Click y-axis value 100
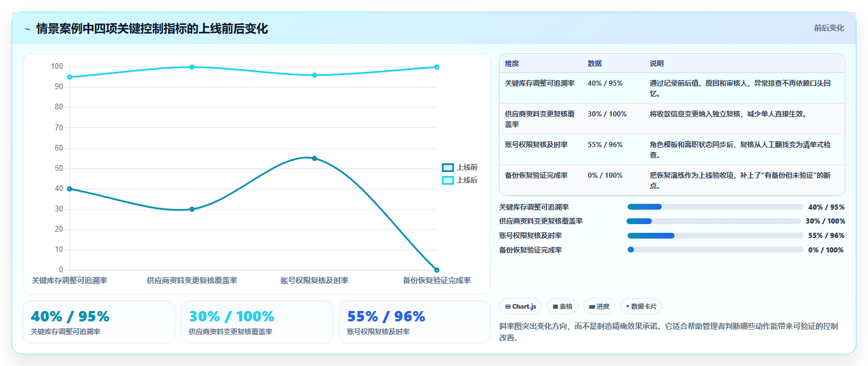 tap(57, 67)
